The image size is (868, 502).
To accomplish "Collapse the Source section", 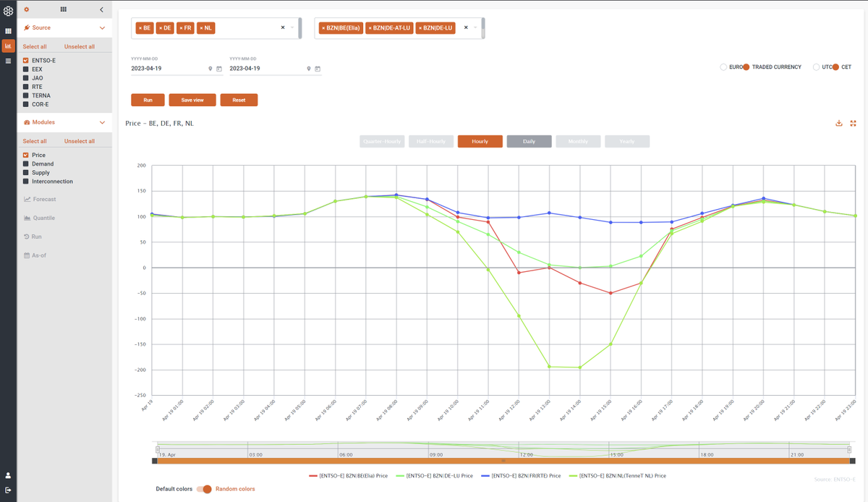I will click(x=102, y=27).
